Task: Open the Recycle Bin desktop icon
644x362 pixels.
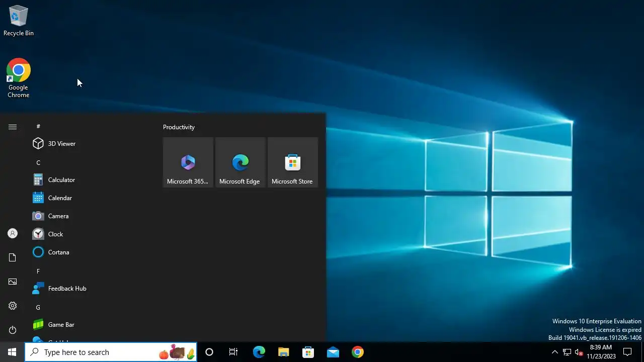Action: click(x=19, y=21)
